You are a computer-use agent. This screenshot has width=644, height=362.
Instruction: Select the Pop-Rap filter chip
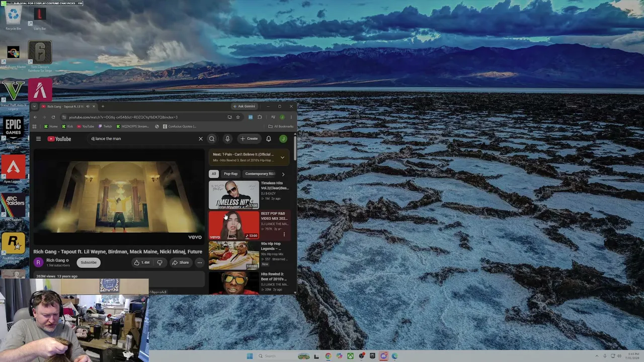pyautogui.click(x=230, y=174)
